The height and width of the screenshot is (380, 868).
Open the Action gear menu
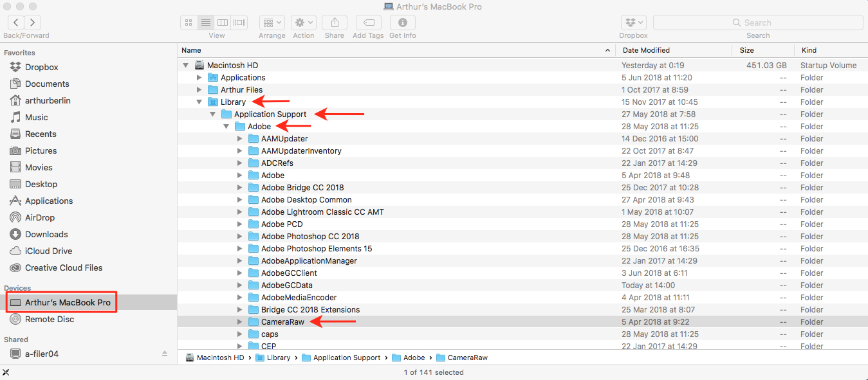pos(303,23)
